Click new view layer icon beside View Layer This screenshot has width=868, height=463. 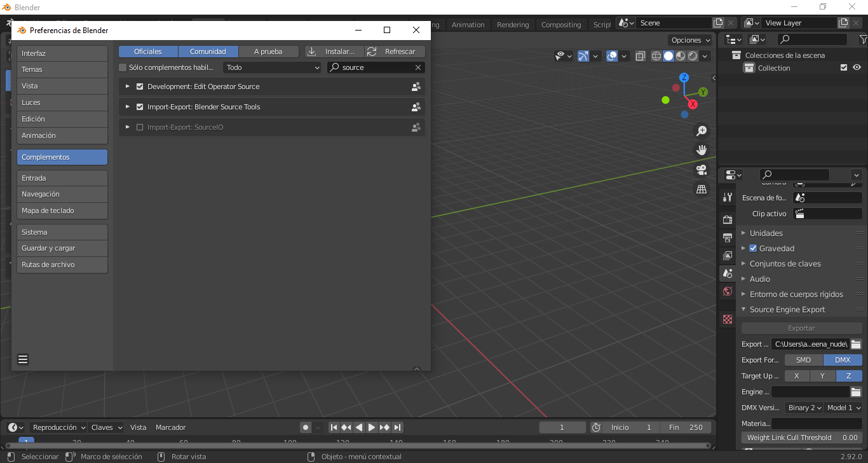[x=843, y=23]
